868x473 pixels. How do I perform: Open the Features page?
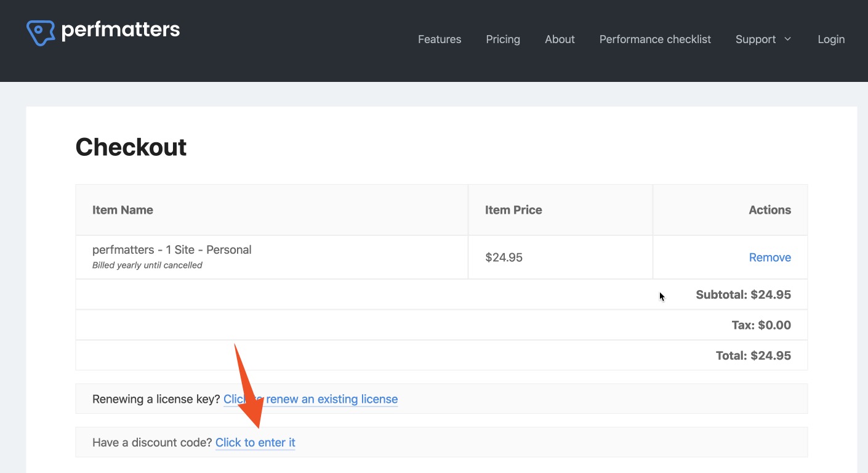tap(439, 39)
